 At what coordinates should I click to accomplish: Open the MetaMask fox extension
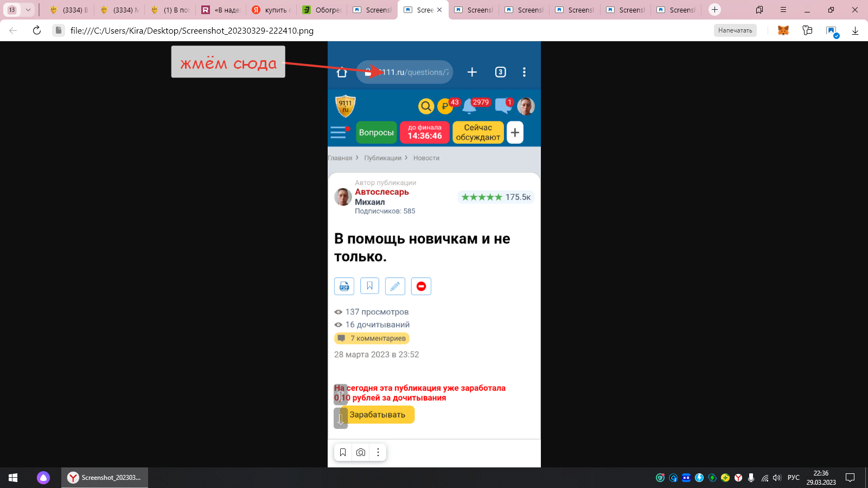(783, 30)
